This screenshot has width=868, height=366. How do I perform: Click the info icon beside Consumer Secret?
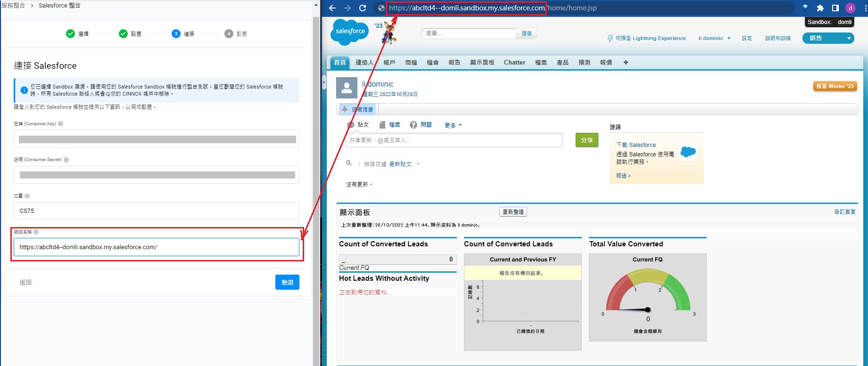[66, 160]
